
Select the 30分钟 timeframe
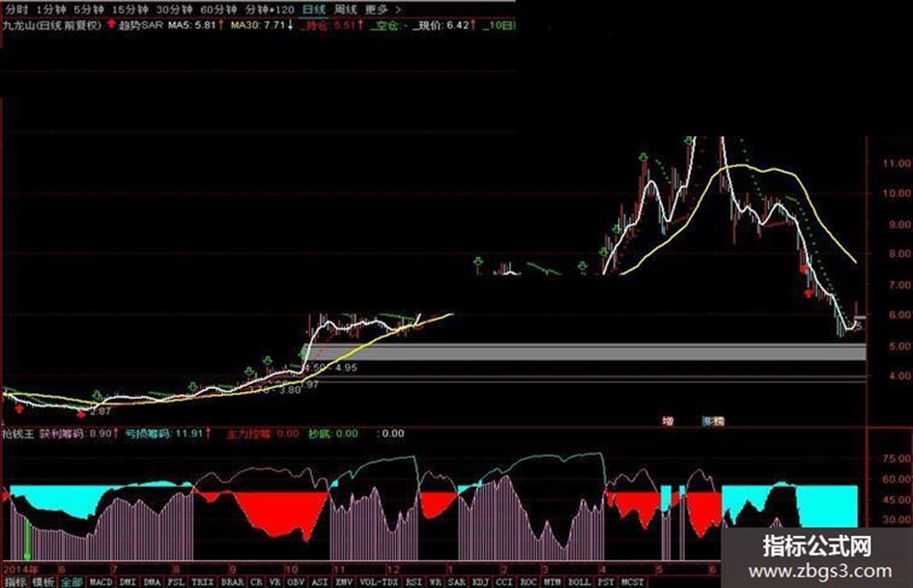175,10
